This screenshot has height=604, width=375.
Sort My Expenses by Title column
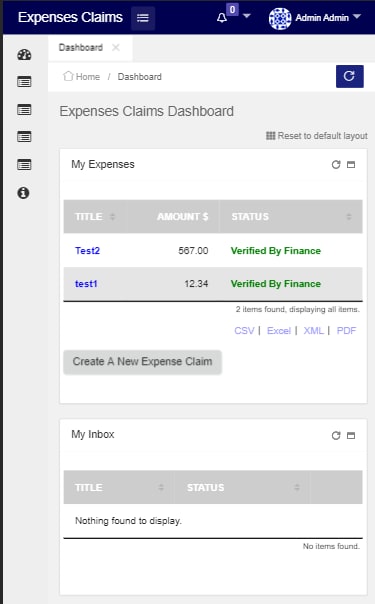coord(95,216)
